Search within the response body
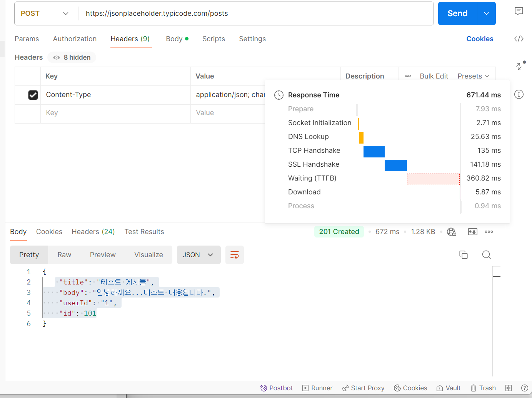Image resolution: width=532 pixels, height=398 pixels. [x=487, y=255]
